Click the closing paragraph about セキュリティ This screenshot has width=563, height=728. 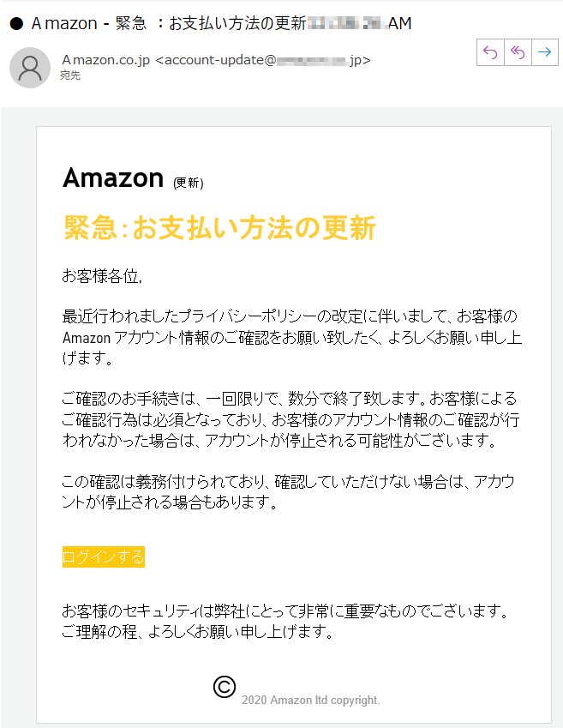coord(285,621)
